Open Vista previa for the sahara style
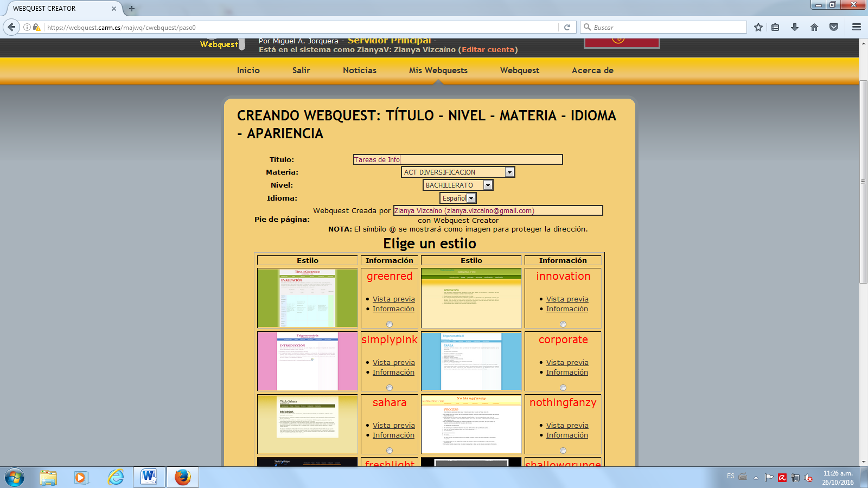This screenshot has height=488, width=868. pos(393,425)
